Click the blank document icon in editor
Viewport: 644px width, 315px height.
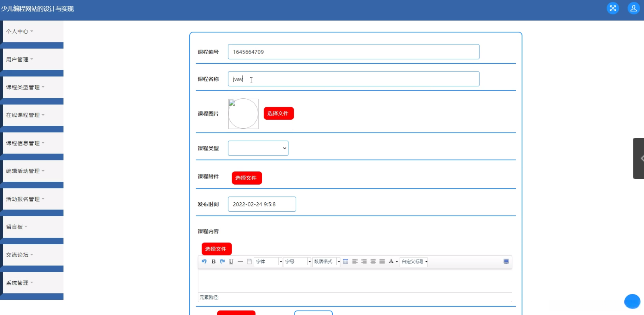pos(249,262)
